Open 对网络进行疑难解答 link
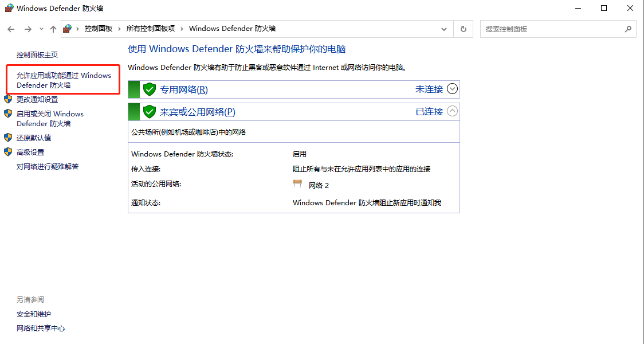This screenshot has height=344, width=644. pos(48,166)
